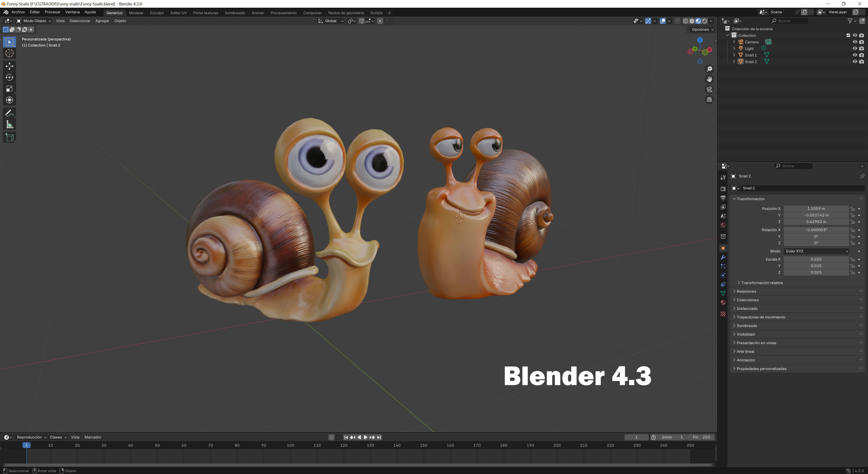Play animation forward
The height and width of the screenshot is (474, 868).
(366, 438)
